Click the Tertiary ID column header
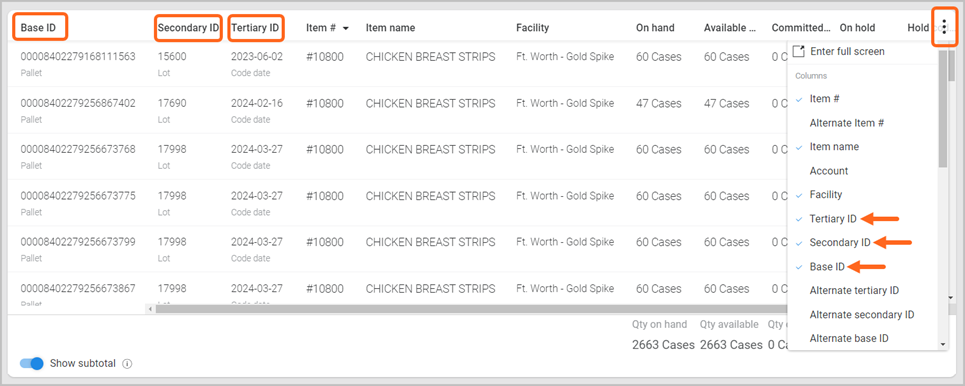This screenshot has height=386, width=965. pos(255,28)
